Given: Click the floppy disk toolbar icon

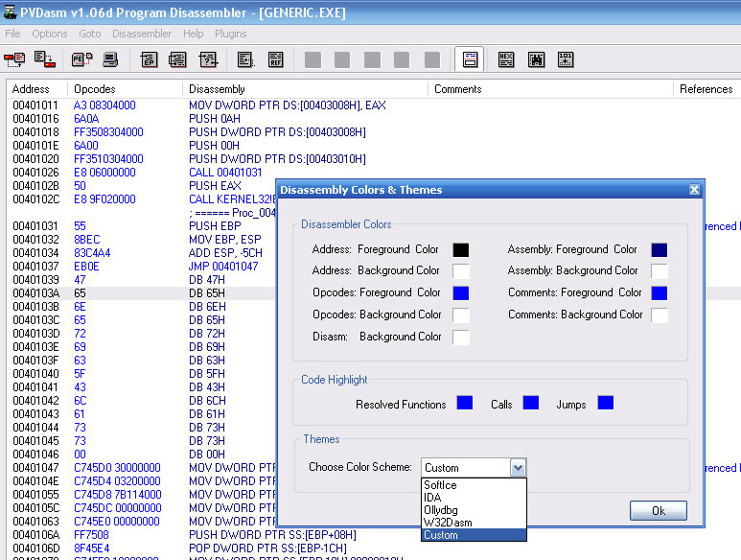Looking at the screenshot, I should (536, 59).
